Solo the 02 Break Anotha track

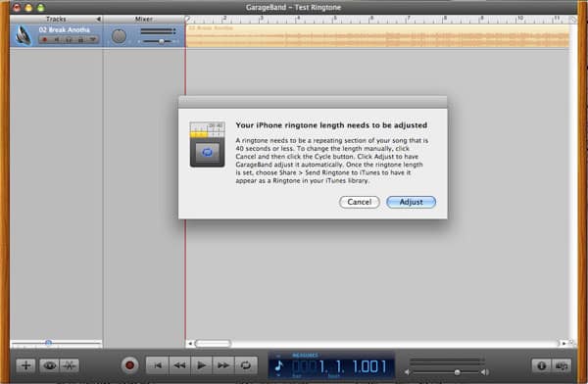[69, 39]
